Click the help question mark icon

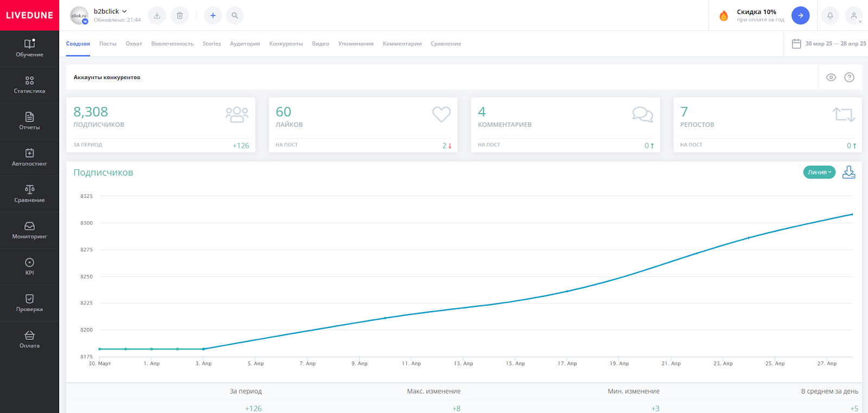849,78
